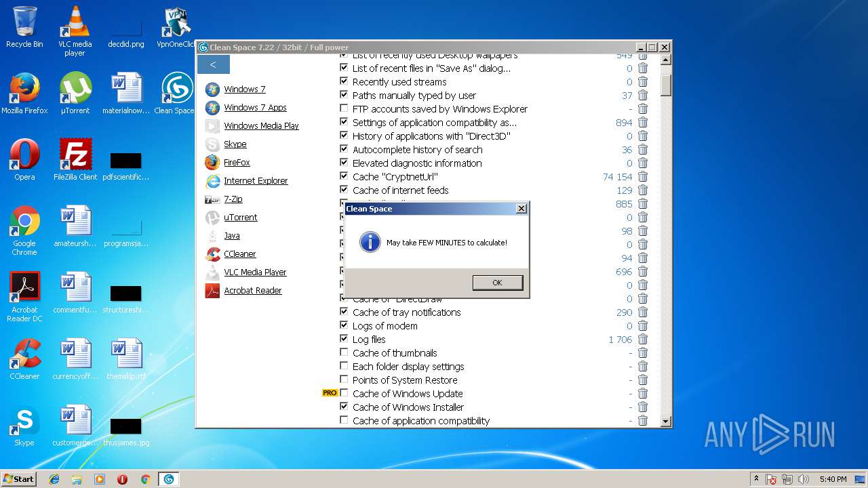Launch Internet Explorer from the taskbar

point(54,479)
